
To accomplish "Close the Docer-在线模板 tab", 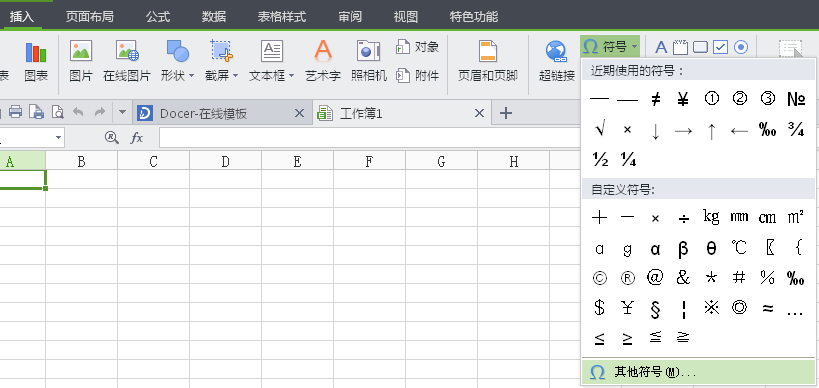I will tap(299, 113).
